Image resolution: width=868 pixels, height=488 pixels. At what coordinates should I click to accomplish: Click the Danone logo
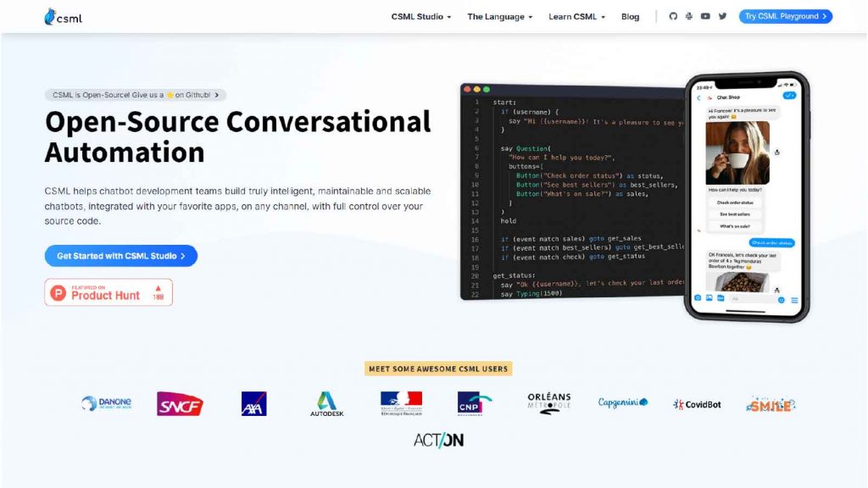[106, 403]
